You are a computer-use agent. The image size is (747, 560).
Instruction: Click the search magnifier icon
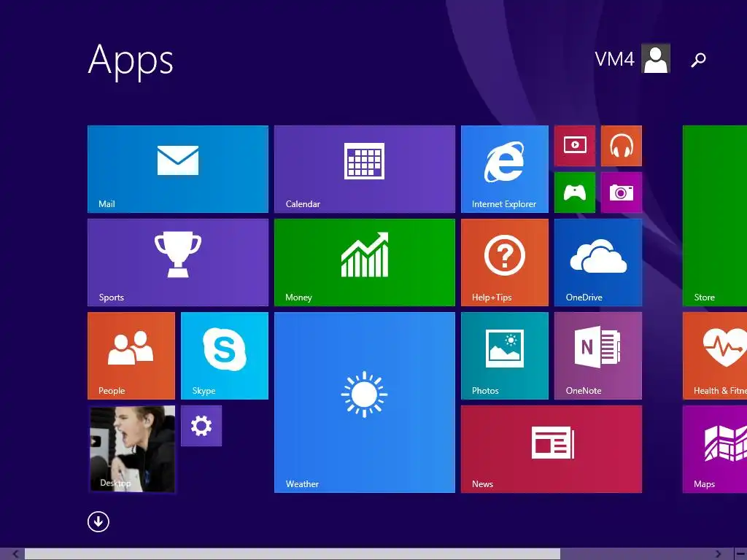point(698,60)
